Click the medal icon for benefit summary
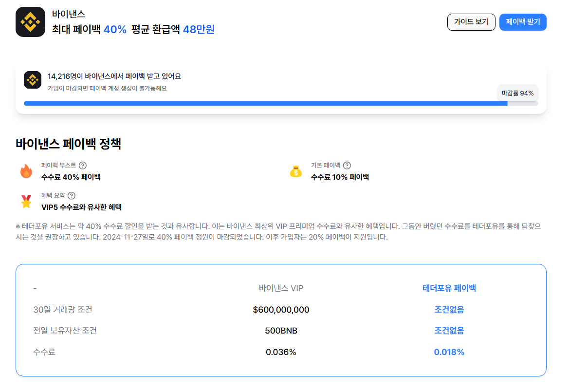Image resolution: width=569 pixels, height=392 pixels. pyautogui.click(x=26, y=201)
